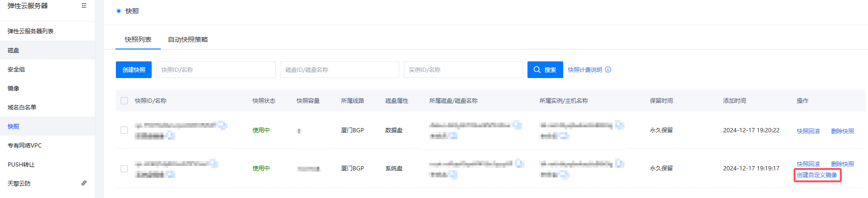
Task: Copy the first row's snapshot ID
Action: pos(223,125)
